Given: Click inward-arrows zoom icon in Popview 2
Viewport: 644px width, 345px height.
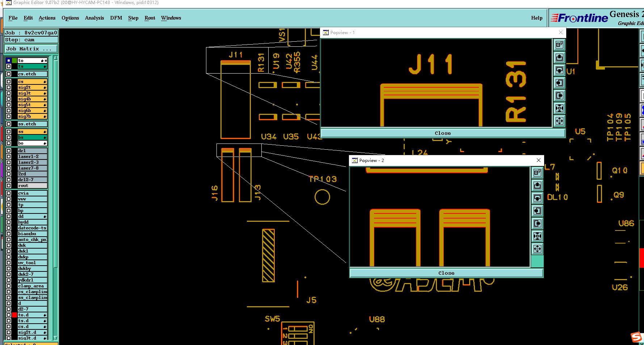Looking at the screenshot, I should 537,236.
